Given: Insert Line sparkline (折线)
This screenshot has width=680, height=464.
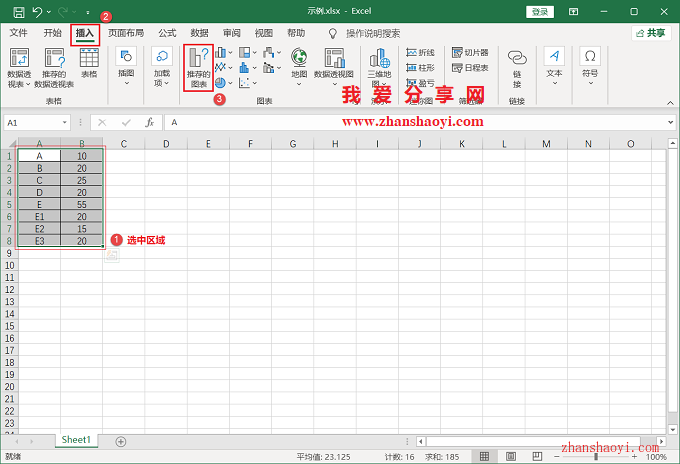Looking at the screenshot, I should pyautogui.click(x=420, y=52).
